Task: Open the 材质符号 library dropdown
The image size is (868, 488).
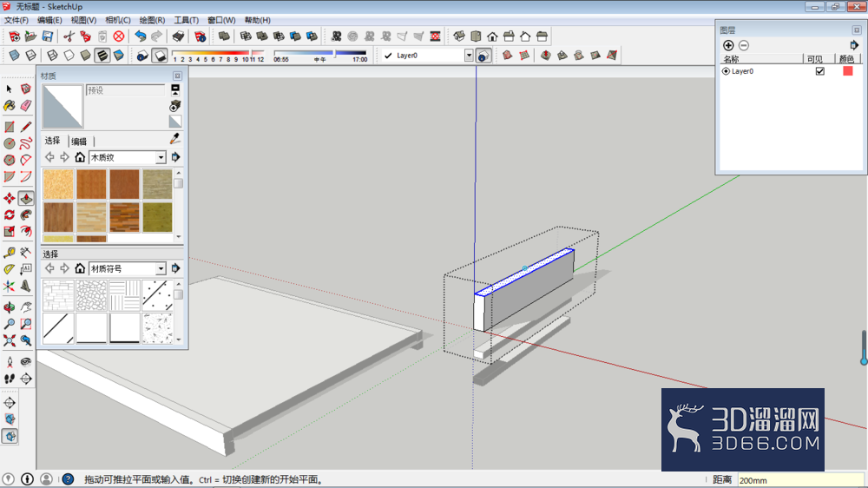Action: pyautogui.click(x=161, y=268)
